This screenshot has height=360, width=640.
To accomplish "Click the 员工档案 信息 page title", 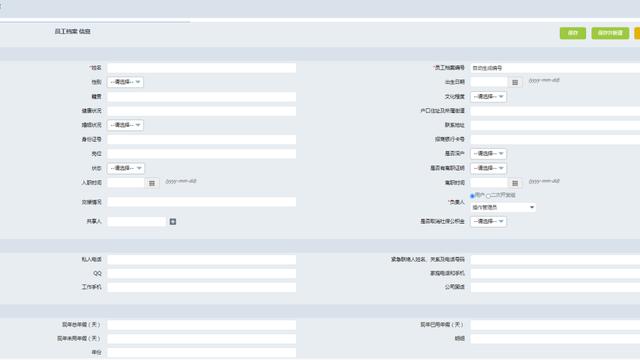I will click(x=73, y=31).
